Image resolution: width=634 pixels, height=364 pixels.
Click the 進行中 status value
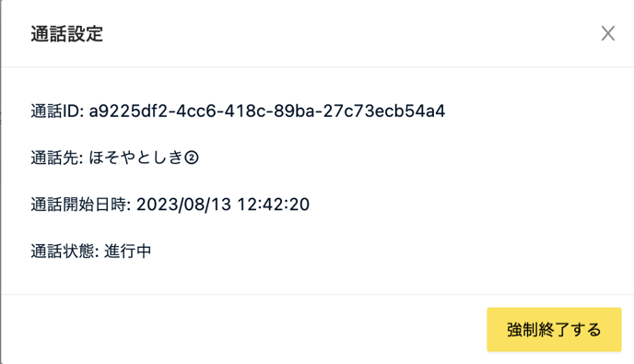tap(128, 252)
